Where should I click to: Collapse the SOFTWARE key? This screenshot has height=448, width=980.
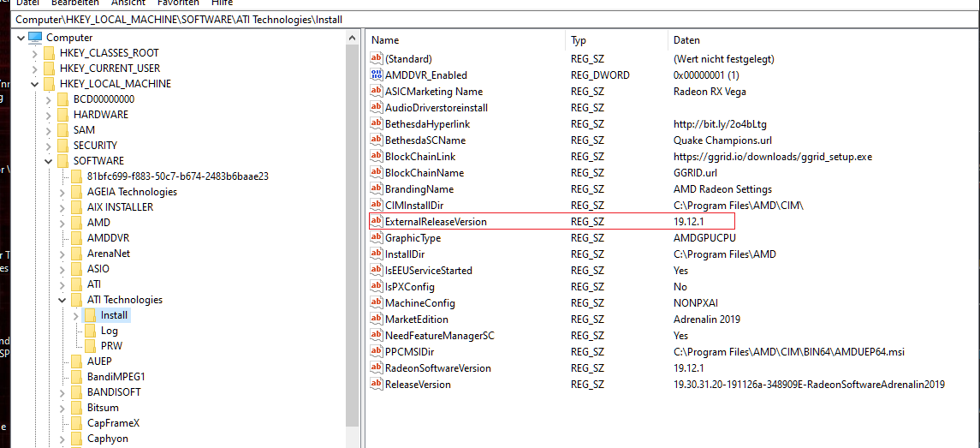[49, 161]
